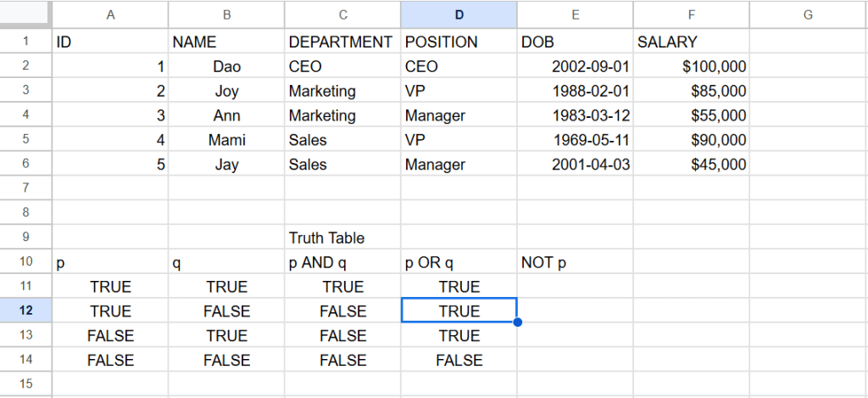Select the p AND q header cell
Image resolution: width=868 pixels, height=398 pixels.
click(x=342, y=263)
